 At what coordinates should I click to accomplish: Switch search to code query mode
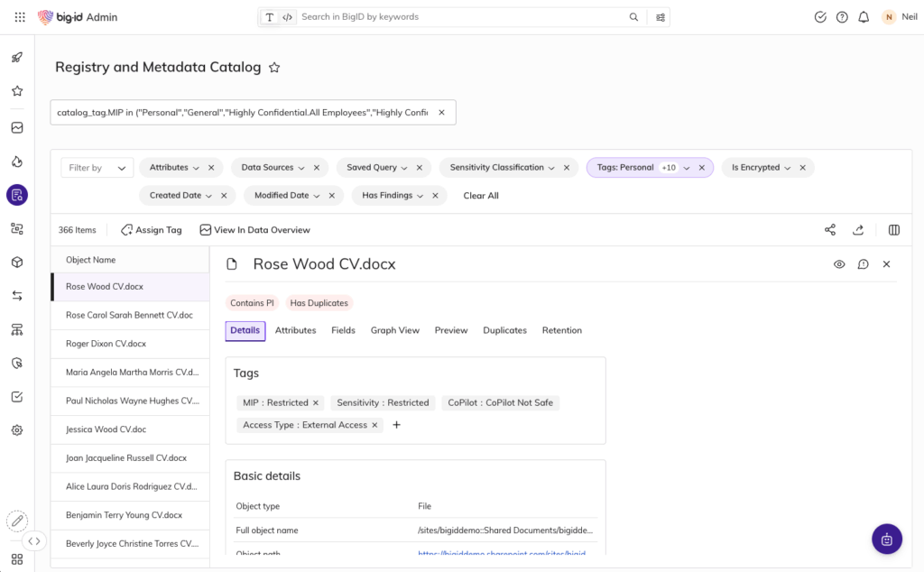tap(288, 17)
